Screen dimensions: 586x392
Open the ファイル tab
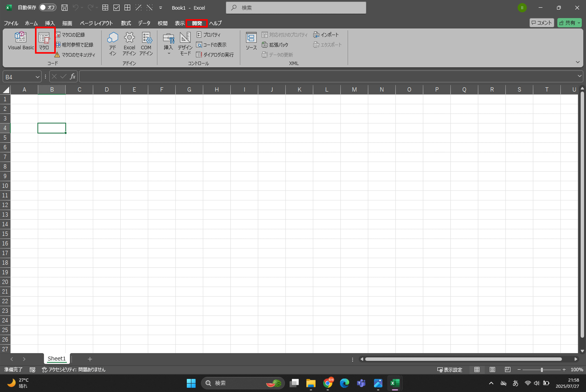[x=11, y=23]
